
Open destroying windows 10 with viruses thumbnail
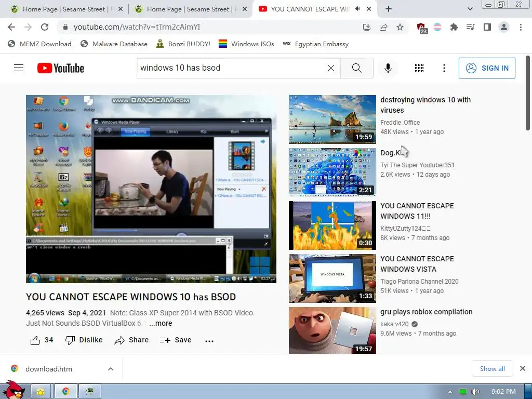coord(332,119)
